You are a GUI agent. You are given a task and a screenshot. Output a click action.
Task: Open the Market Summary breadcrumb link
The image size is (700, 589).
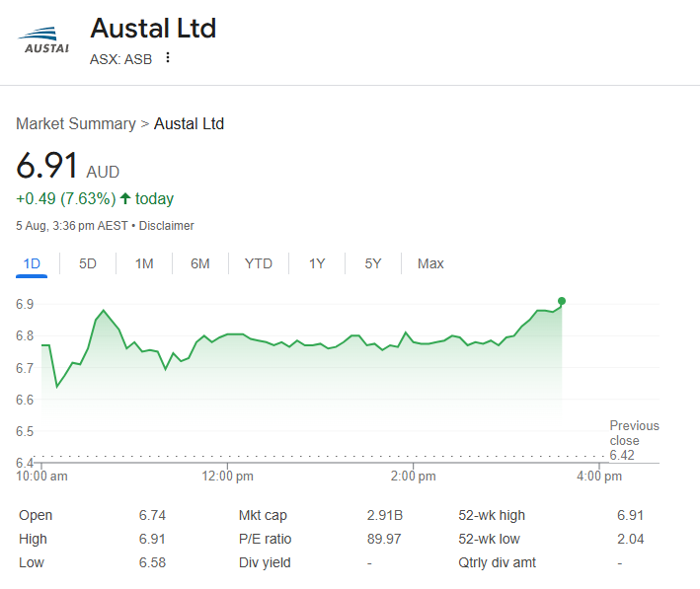(x=75, y=123)
